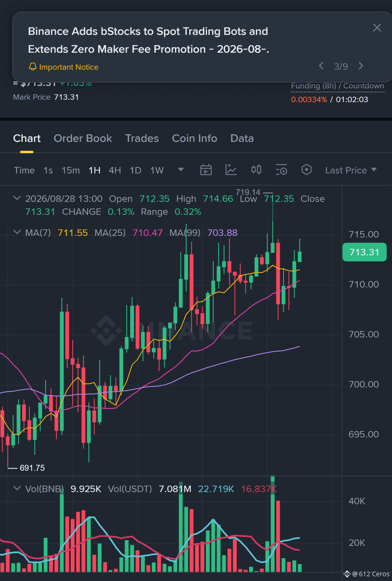Viewport: 392px width, 581px height.
Task: Click the Important Notice bell icon
Action: [x=33, y=67]
